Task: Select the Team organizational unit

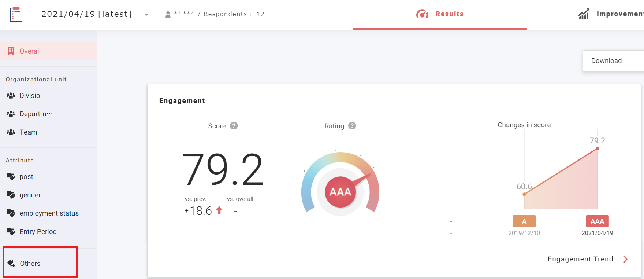Action: point(28,132)
